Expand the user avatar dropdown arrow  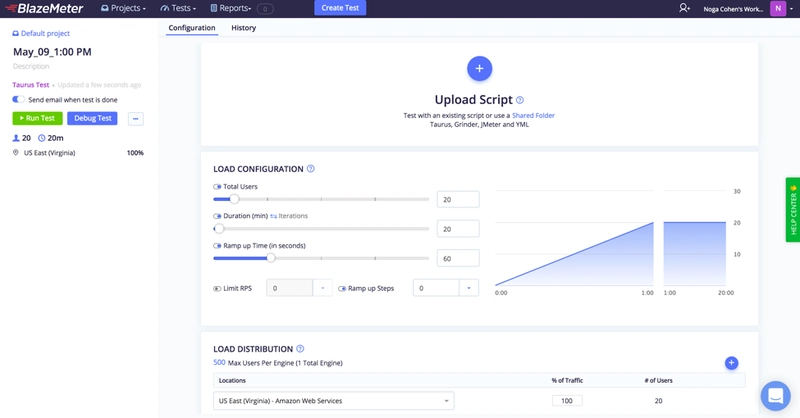(x=791, y=9)
